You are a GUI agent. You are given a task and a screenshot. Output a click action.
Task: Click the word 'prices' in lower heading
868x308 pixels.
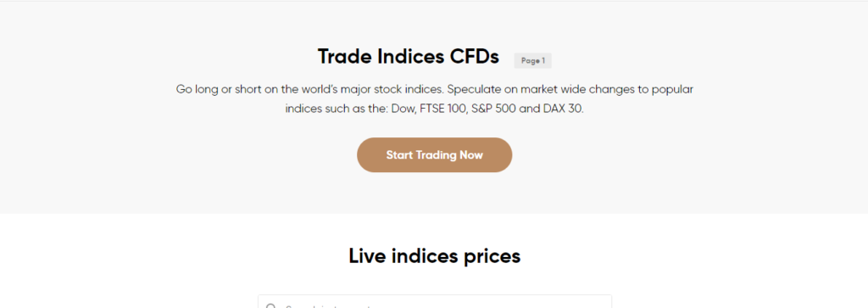point(488,257)
